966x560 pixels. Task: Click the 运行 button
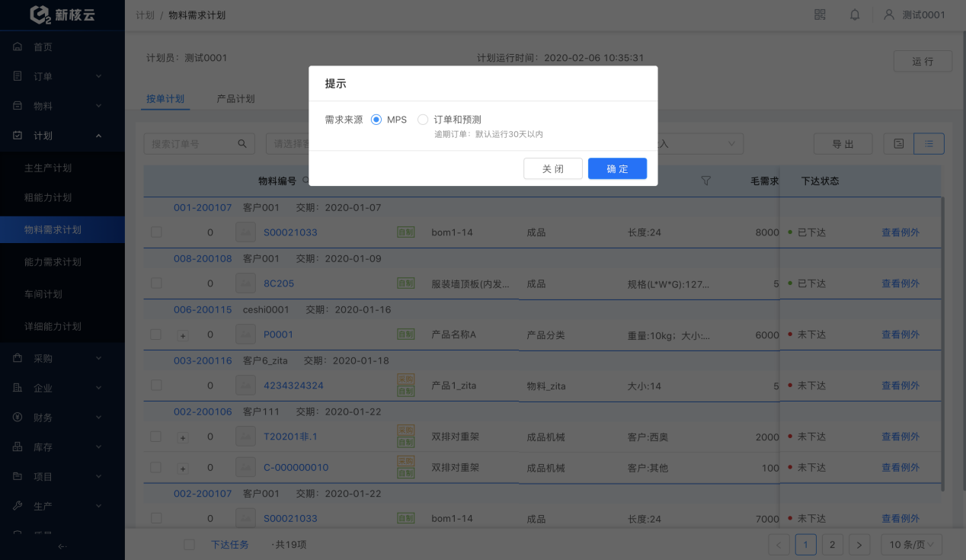point(923,61)
